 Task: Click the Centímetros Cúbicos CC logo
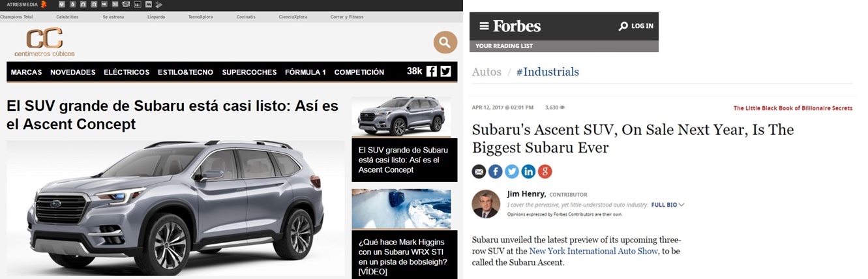click(44, 42)
